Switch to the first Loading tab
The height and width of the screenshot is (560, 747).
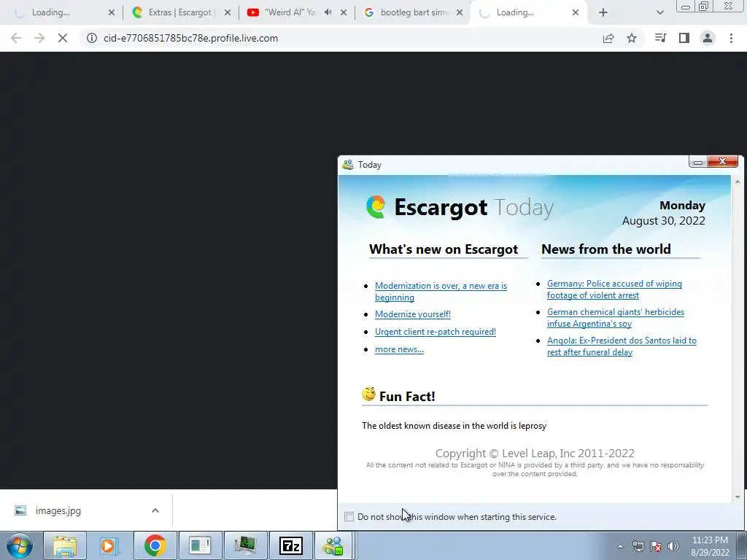53,12
